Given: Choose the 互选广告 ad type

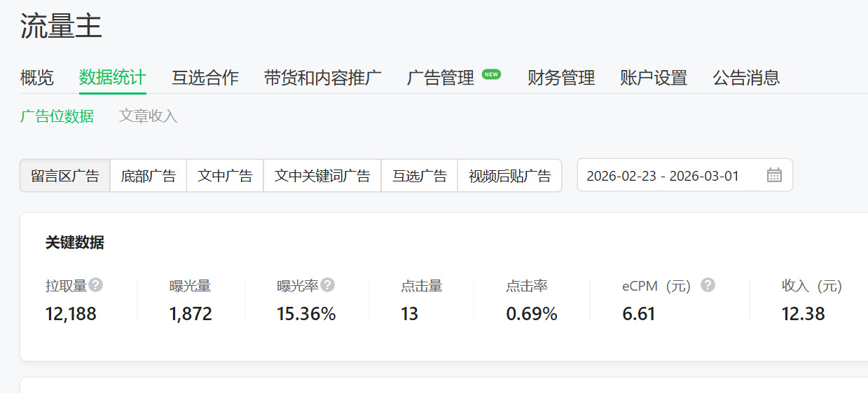Looking at the screenshot, I should click(420, 175).
